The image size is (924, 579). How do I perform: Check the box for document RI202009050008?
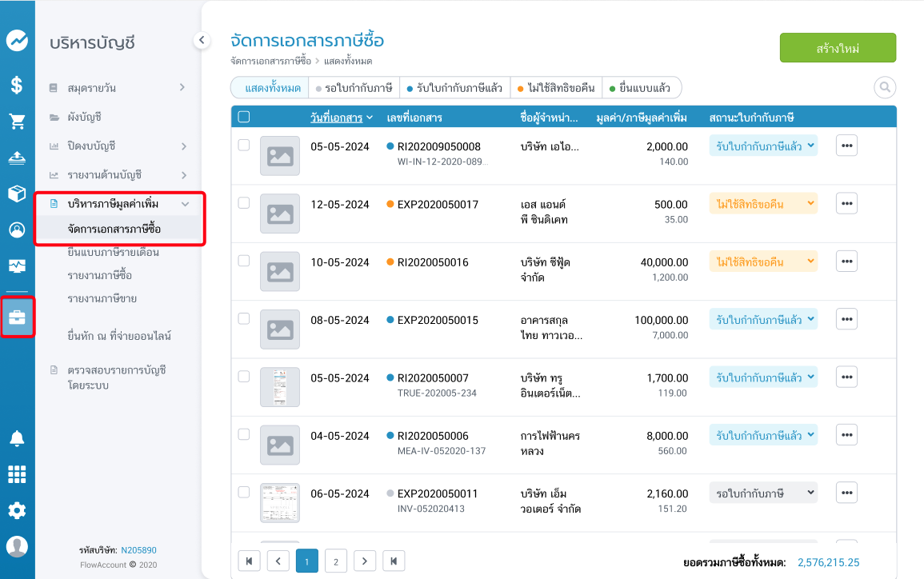(244, 146)
